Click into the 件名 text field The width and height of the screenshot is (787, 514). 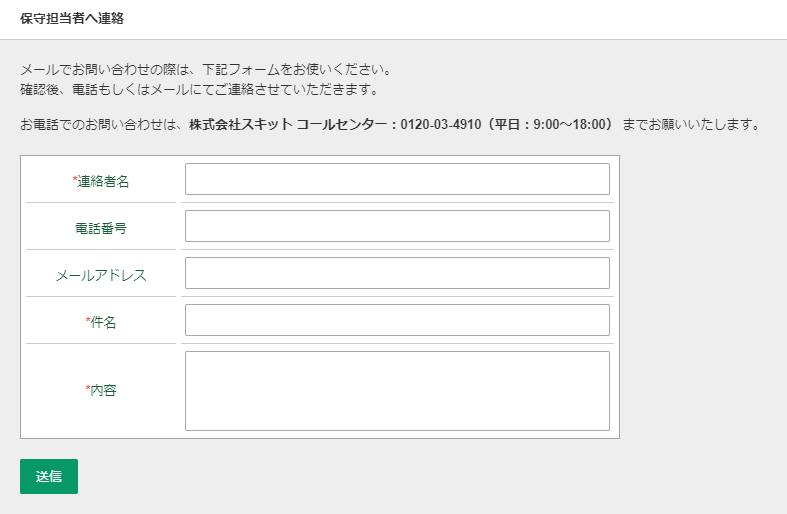[397, 320]
